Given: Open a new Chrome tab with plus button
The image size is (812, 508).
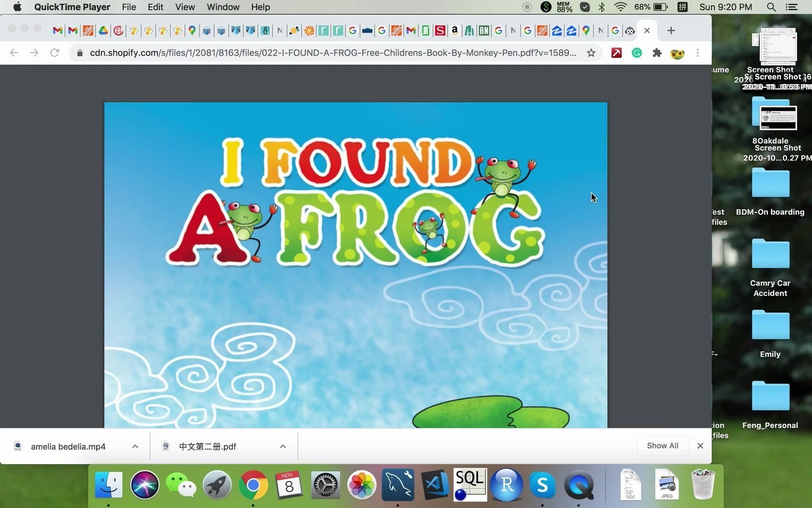Looking at the screenshot, I should (x=671, y=31).
